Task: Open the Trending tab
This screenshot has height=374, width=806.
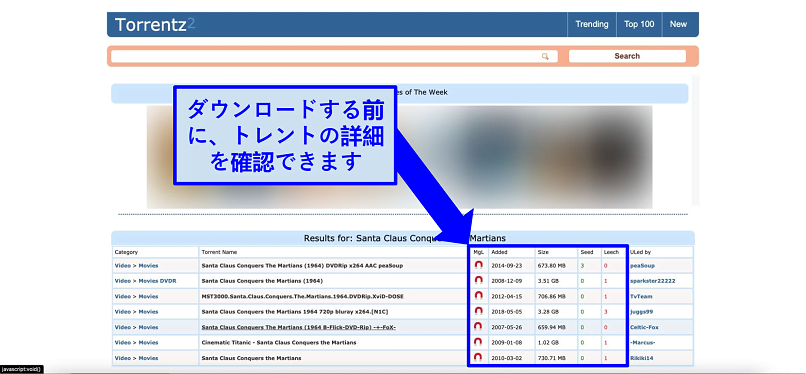Action: (x=592, y=24)
